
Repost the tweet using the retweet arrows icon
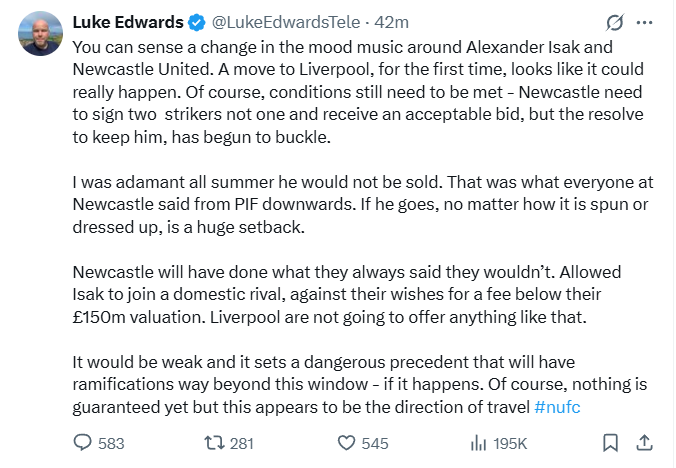[x=214, y=443]
